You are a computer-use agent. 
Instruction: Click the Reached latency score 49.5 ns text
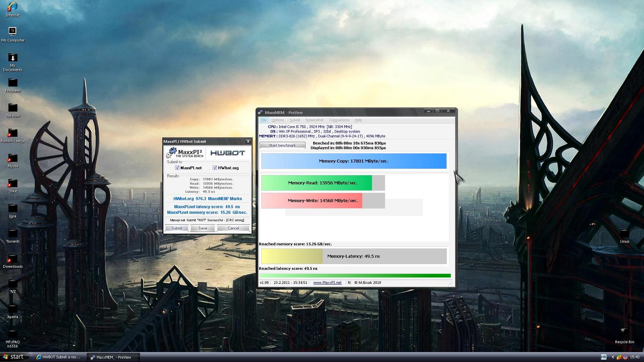pos(288,269)
